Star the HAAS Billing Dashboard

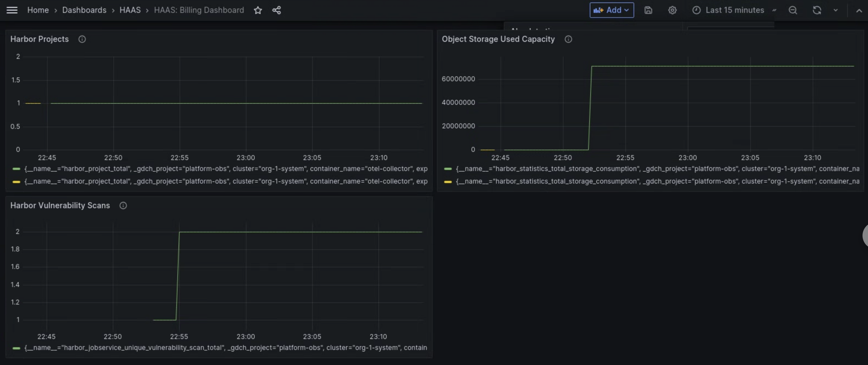(x=258, y=10)
